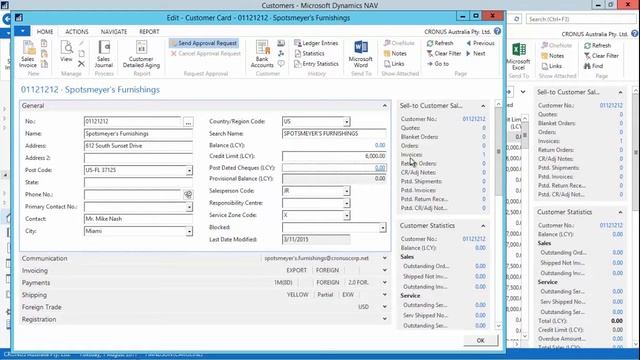Collapse Sell-to Customer Sales FactBox
Image resolution: width=640 pixels, height=360 pixels.
483,106
